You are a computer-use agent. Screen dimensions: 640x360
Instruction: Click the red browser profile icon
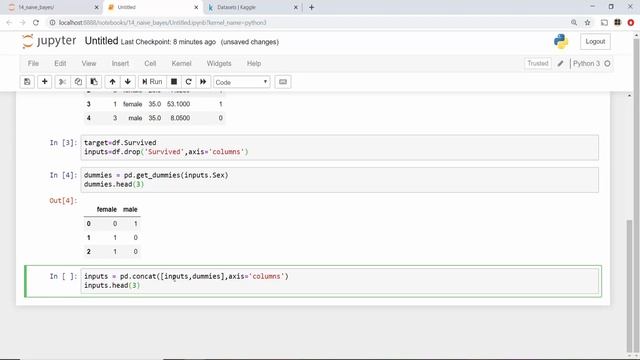click(631, 23)
